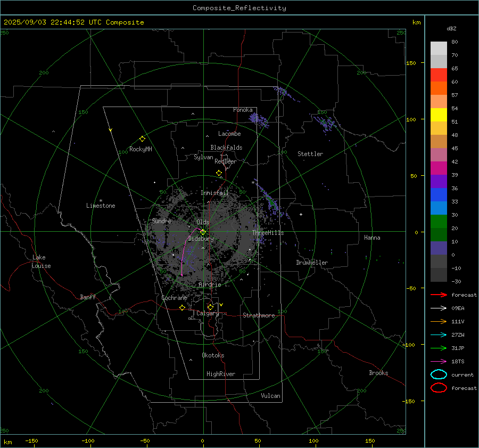Pick the light blue swatch in dBZ scale

pos(439,208)
